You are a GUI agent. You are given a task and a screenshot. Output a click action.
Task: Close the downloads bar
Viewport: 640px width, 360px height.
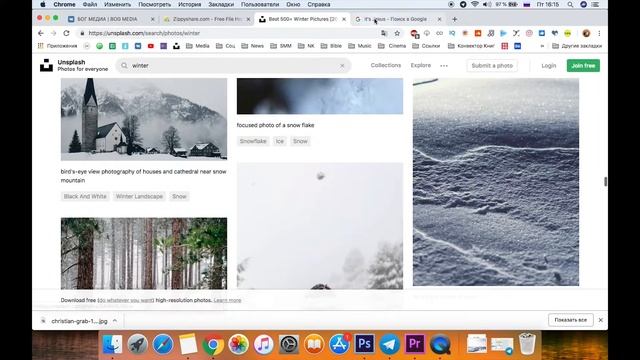(x=601, y=320)
